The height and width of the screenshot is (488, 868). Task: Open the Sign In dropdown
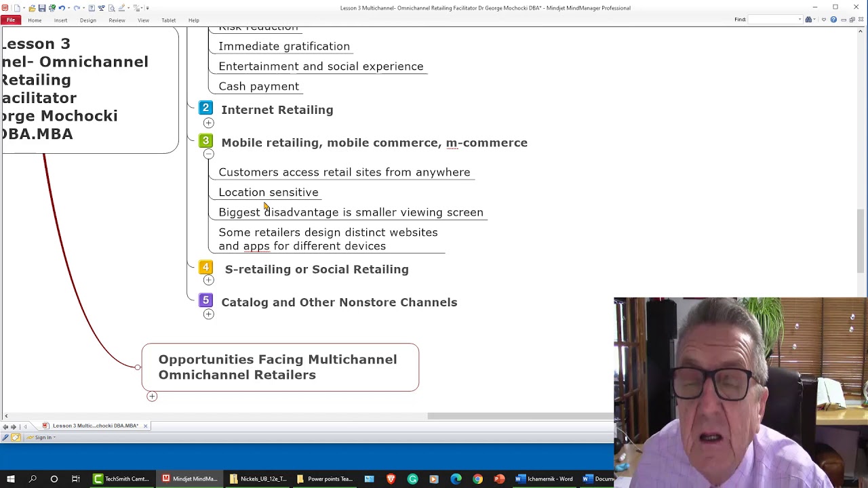click(x=41, y=437)
